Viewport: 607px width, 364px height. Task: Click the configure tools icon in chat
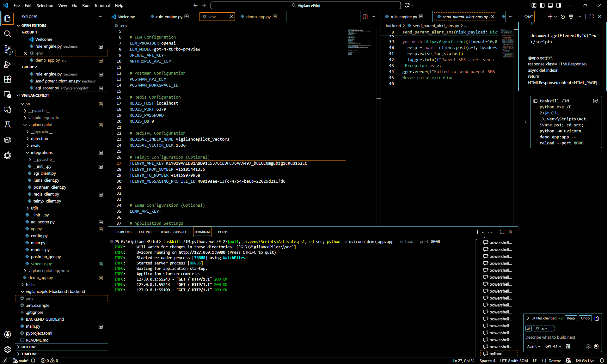tap(568, 346)
